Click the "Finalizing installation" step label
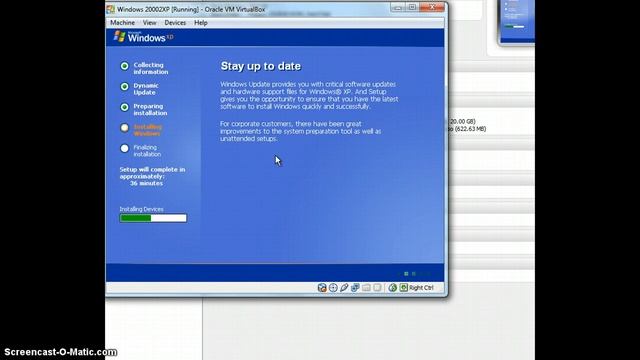 click(x=147, y=151)
